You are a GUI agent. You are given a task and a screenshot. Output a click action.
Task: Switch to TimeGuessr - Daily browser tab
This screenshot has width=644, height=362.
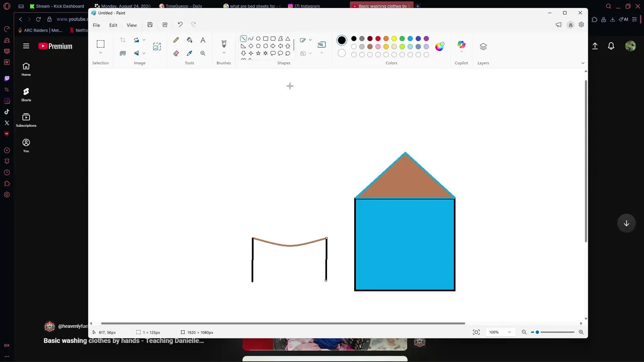tap(181, 6)
